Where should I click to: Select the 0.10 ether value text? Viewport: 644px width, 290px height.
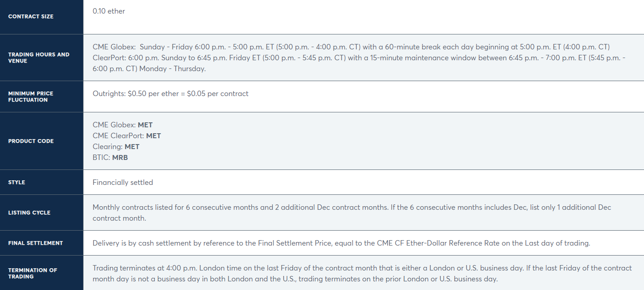tap(109, 11)
